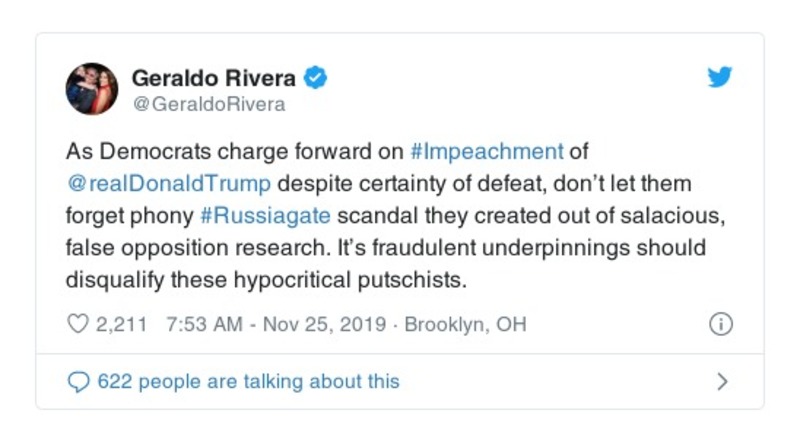This screenshot has height=445, width=800.
Task: Select the Brooklyn, OH location
Action: tap(465, 324)
